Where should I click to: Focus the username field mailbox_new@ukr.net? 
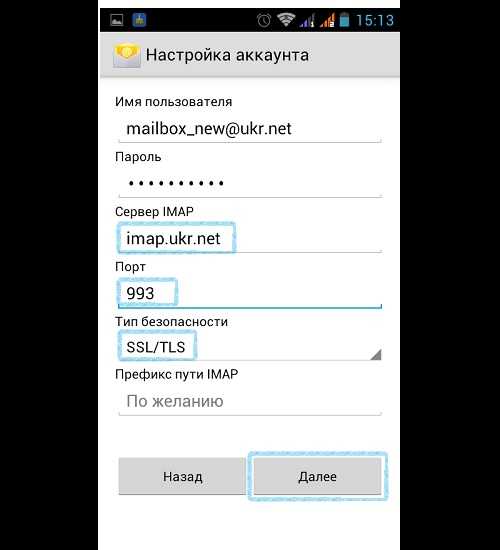[x=250, y=129]
